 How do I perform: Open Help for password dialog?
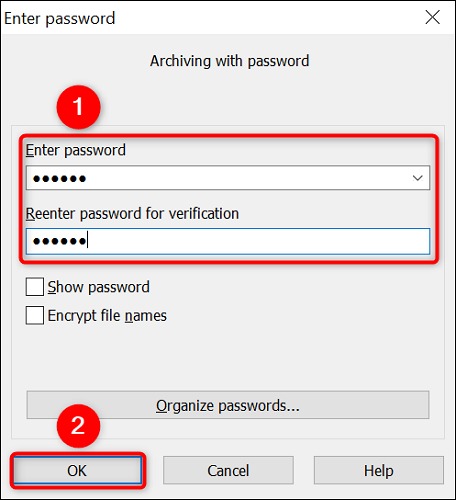tap(379, 471)
